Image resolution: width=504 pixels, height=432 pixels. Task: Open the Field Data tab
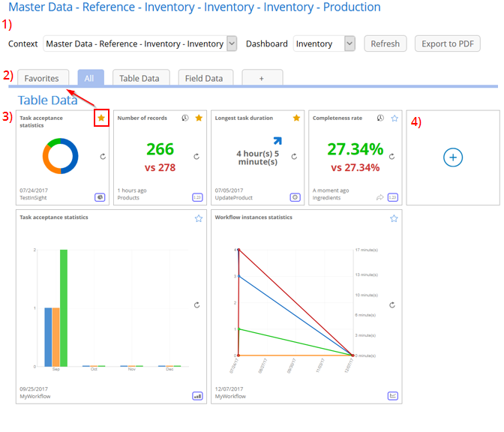tap(204, 78)
